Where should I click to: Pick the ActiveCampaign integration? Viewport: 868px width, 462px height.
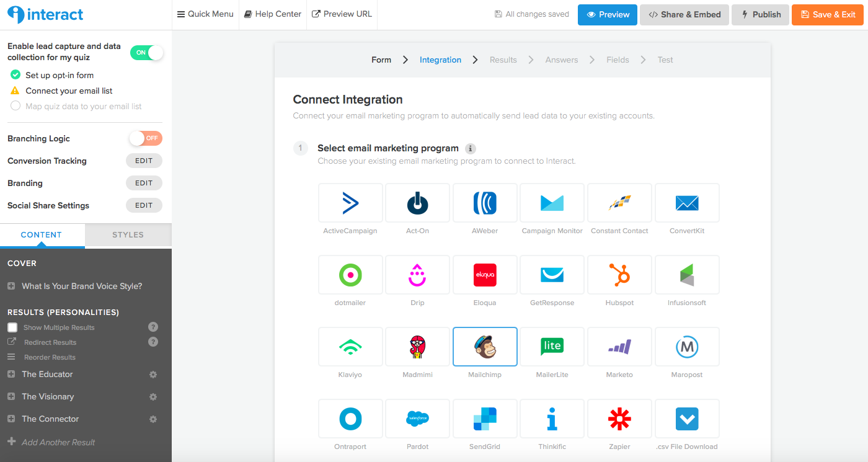pos(350,203)
